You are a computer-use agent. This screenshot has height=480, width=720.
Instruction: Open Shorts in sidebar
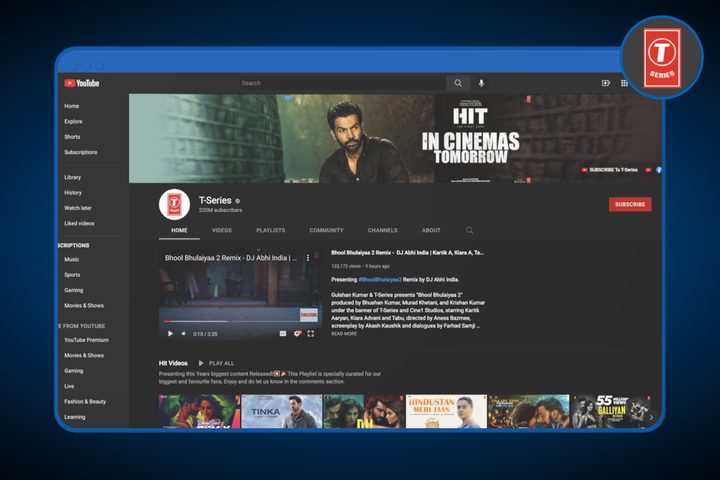pyautogui.click(x=72, y=137)
